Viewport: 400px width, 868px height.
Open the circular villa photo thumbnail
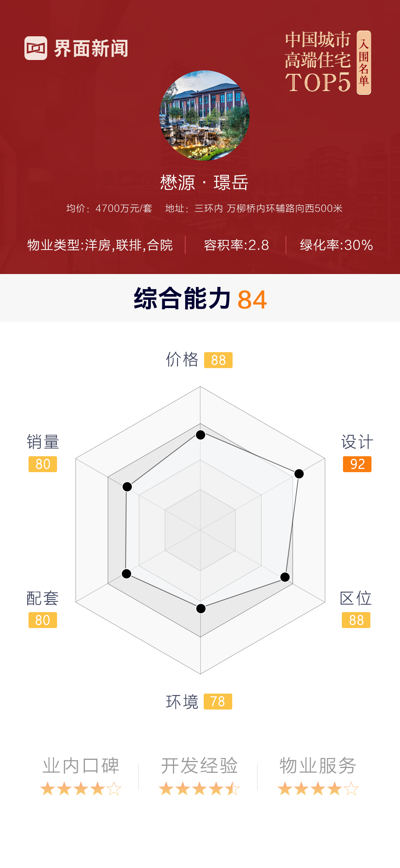pyautogui.click(x=204, y=115)
